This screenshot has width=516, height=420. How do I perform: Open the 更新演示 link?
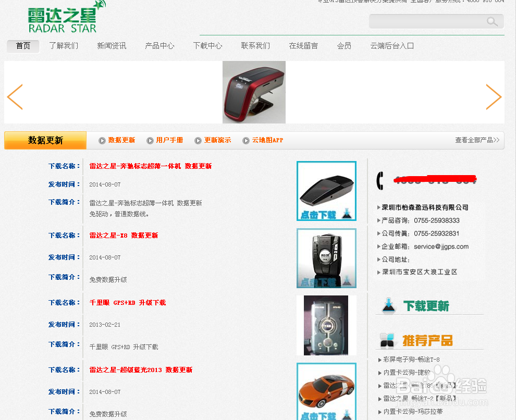click(x=217, y=140)
